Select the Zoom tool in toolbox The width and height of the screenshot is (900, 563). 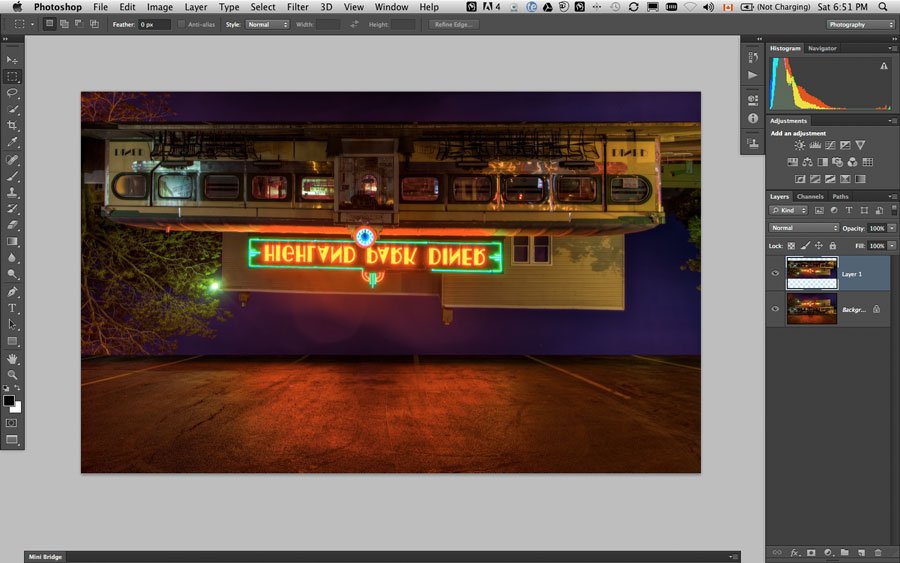pos(12,375)
